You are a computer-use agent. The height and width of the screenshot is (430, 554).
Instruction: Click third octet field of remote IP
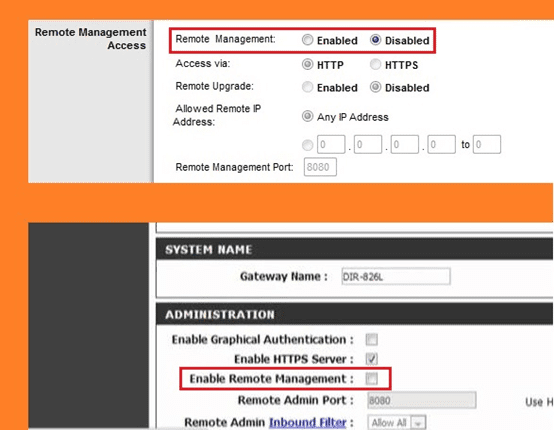click(405, 144)
